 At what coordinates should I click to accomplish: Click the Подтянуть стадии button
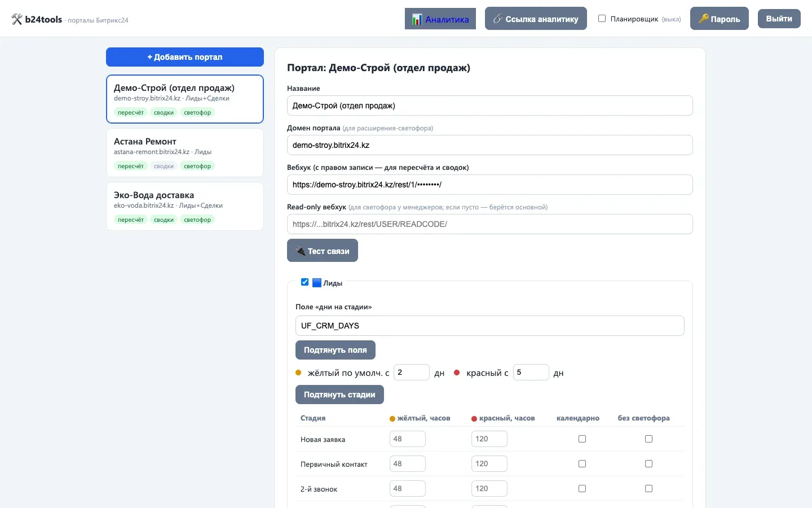339,395
